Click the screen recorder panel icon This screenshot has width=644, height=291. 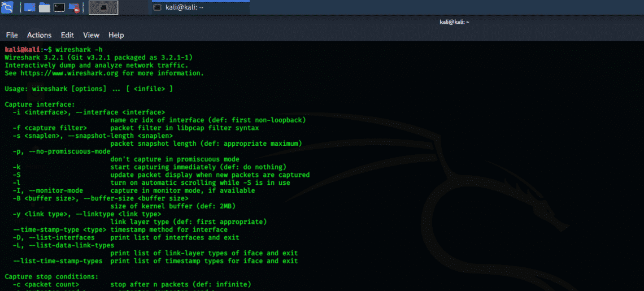pos(74,7)
